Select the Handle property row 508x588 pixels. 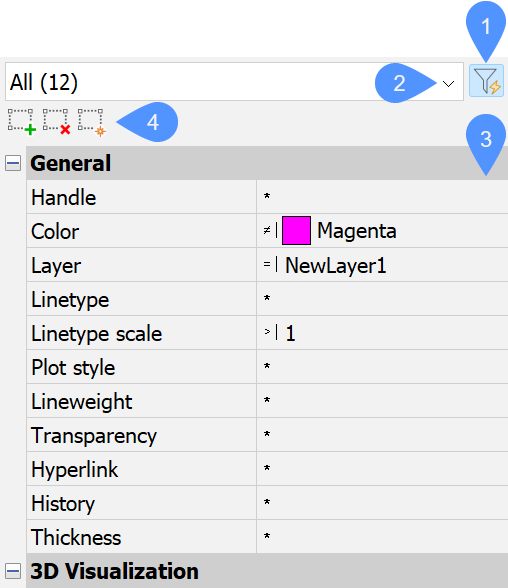coord(267,197)
